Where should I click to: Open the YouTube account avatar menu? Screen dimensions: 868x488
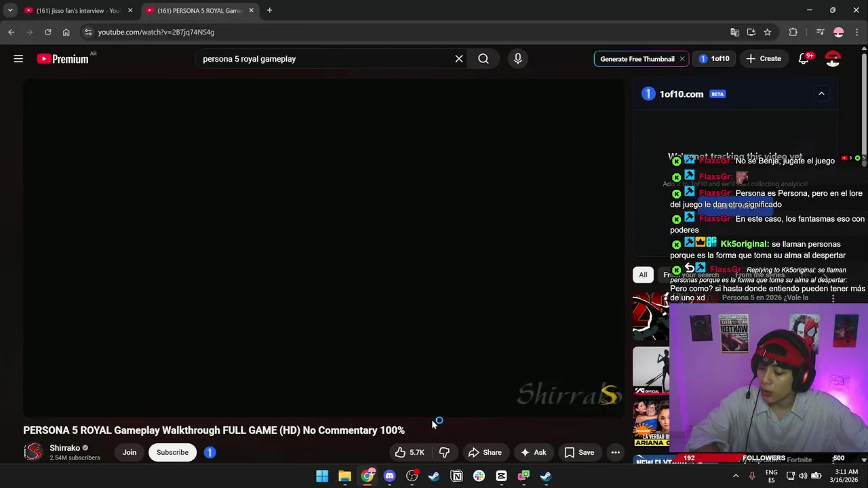(833, 59)
